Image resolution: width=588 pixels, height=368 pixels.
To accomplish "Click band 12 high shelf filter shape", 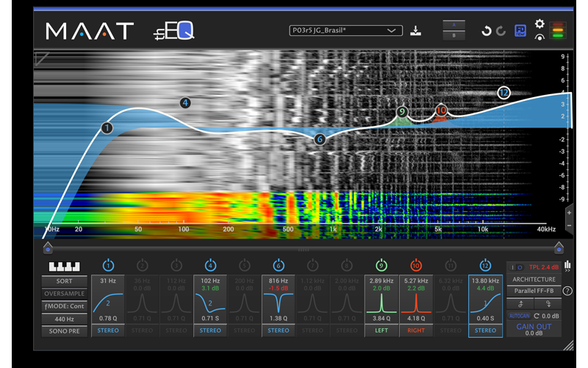I will click(x=485, y=303).
